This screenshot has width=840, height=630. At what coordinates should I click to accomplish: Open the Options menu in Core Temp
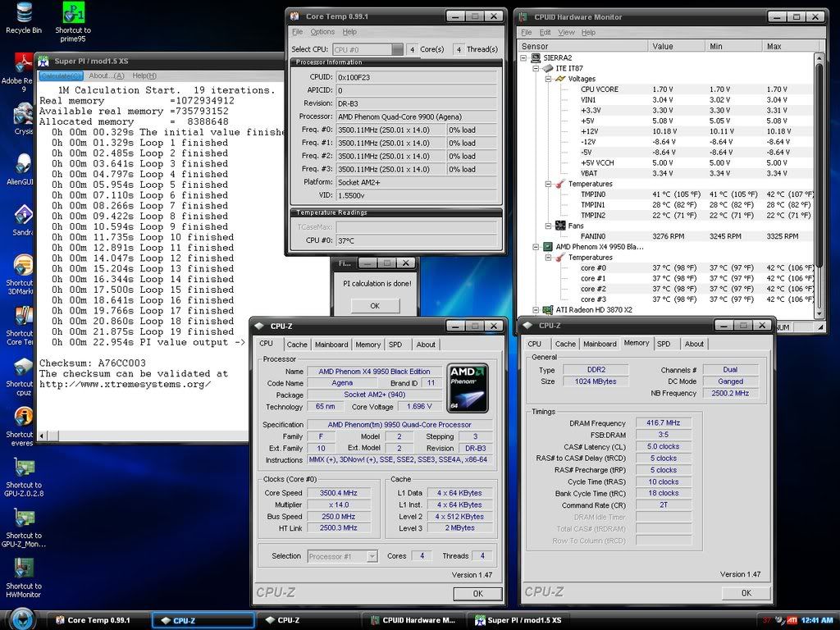(x=322, y=32)
